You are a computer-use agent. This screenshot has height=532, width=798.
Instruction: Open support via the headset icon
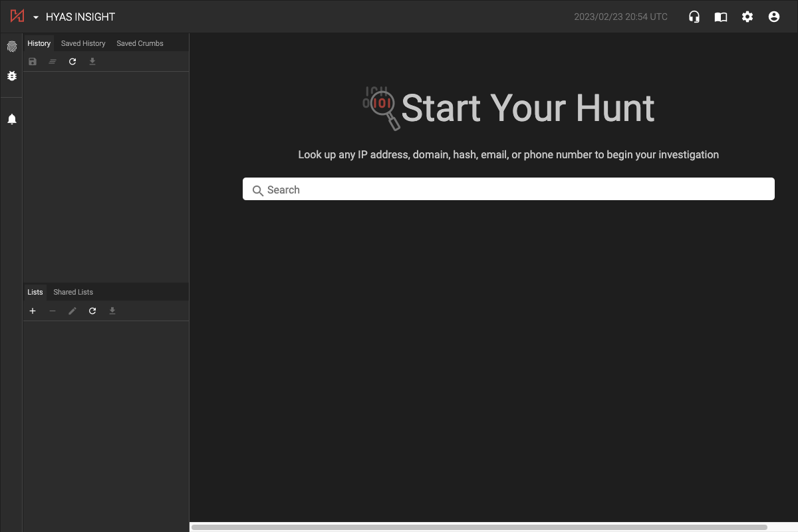click(694, 17)
